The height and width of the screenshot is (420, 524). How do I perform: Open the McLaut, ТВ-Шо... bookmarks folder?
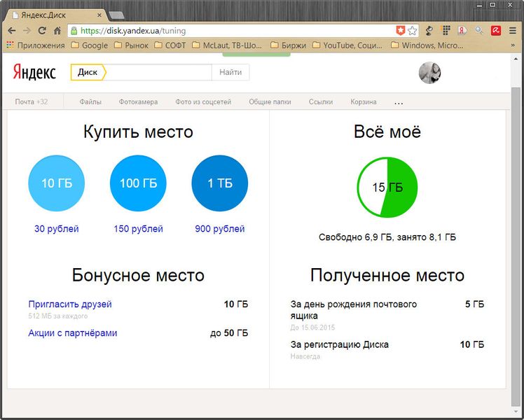(227, 45)
